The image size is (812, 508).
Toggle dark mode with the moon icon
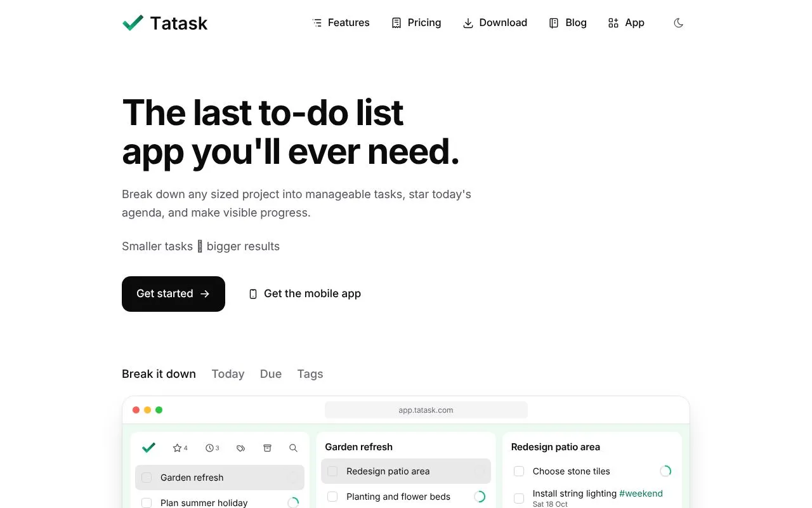(x=678, y=23)
